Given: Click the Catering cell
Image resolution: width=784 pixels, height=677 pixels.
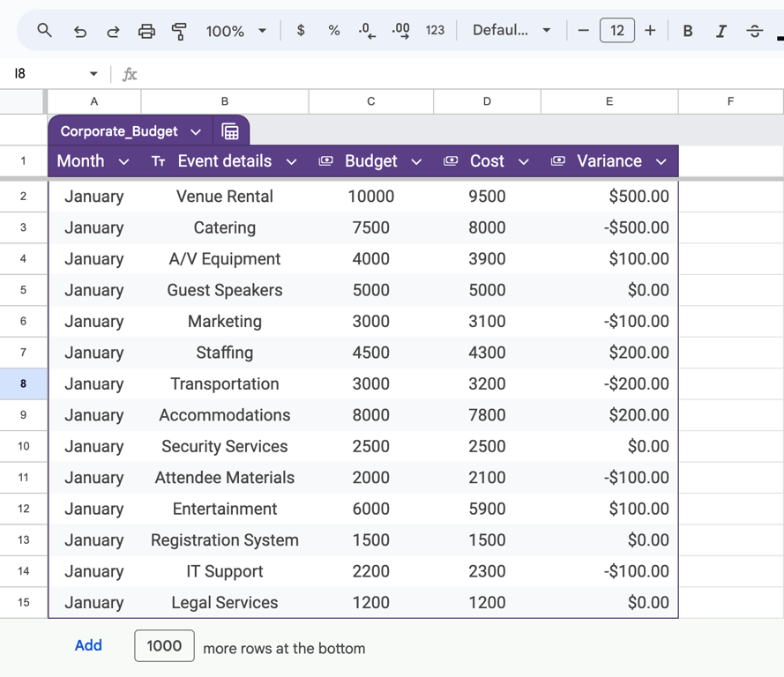Looking at the screenshot, I should (225, 227).
